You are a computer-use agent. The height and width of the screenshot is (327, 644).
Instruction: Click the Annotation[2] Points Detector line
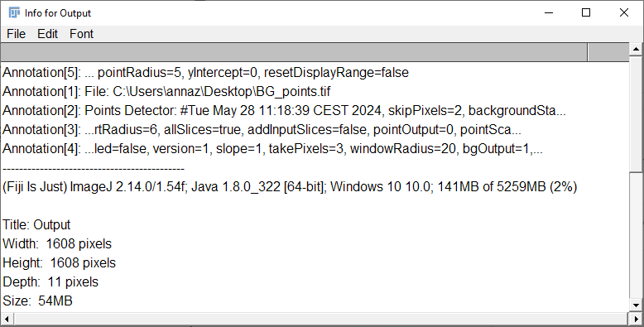coord(284,110)
